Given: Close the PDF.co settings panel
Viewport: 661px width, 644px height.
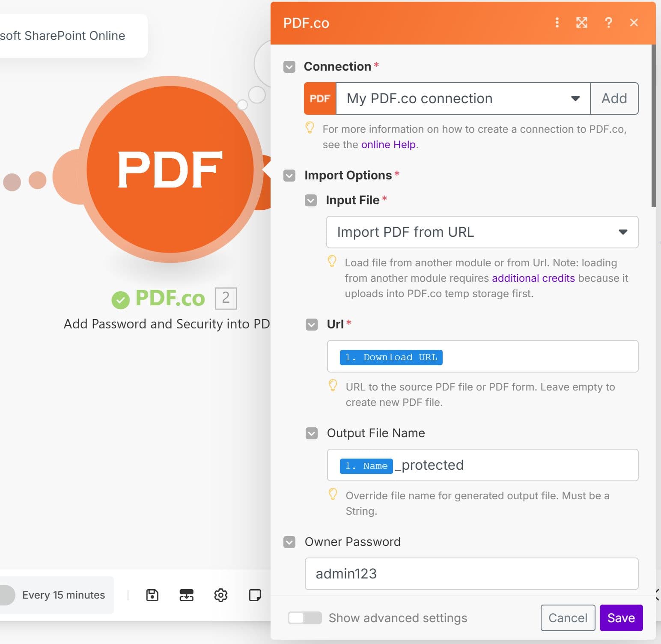Looking at the screenshot, I should tap(634, 23).
